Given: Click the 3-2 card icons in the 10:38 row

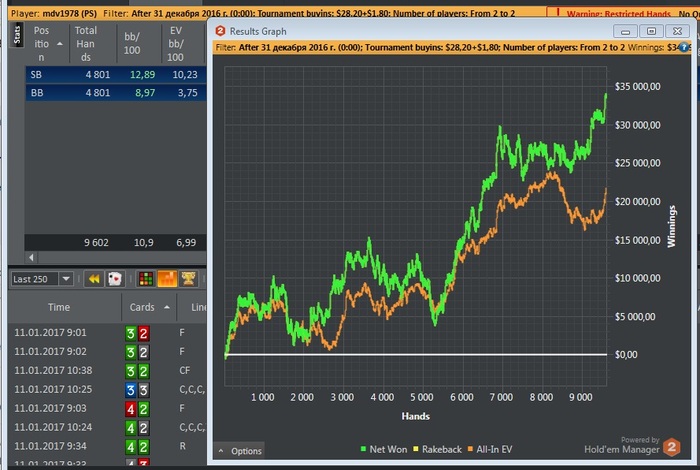Looking at the screenshot, I should tap(137, 371).
